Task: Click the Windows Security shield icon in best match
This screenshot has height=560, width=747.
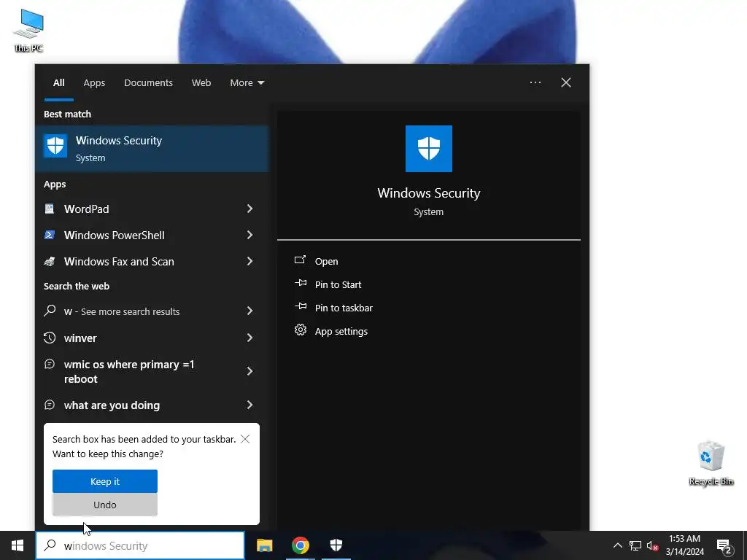Action: 55,145
